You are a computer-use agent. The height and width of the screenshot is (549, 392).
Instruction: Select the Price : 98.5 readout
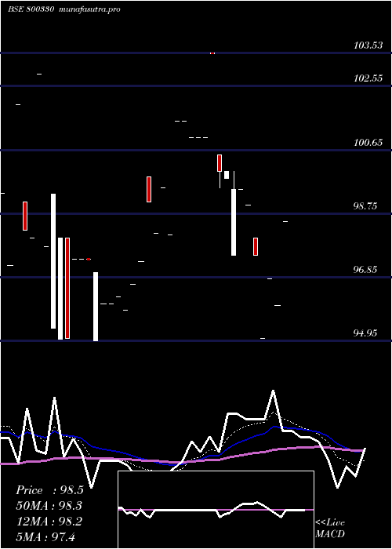(x=49, y=490)
